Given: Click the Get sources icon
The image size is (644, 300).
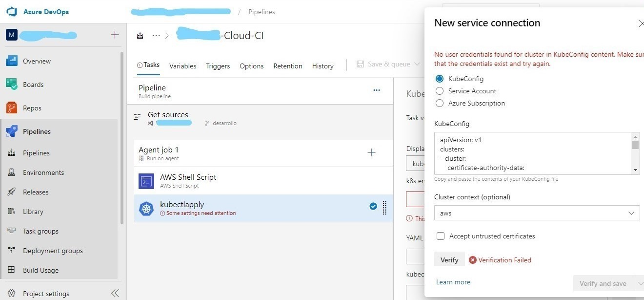Looking at the screenshot, I should (x=138, y=117).
